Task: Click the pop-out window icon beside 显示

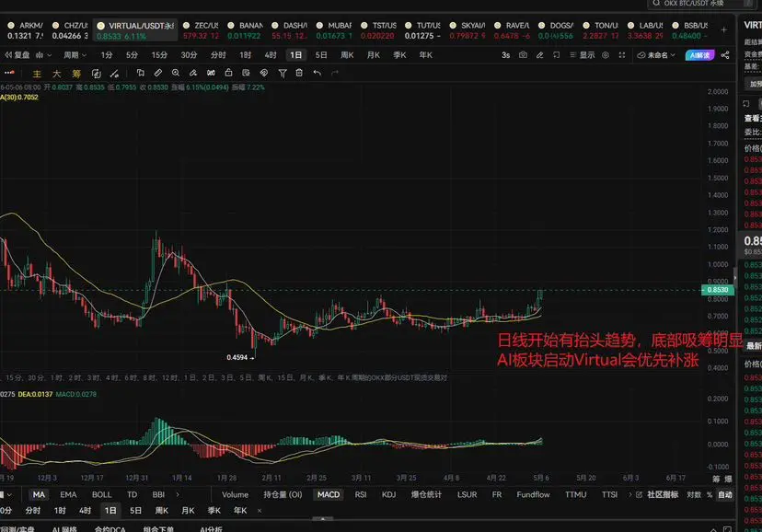Action: [x=557, y=55]
